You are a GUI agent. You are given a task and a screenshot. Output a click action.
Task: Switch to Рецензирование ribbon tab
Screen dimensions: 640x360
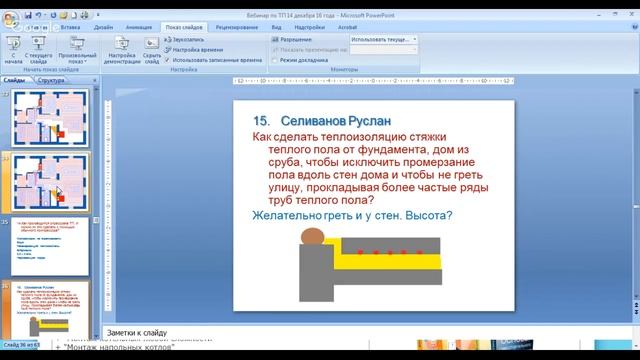pyautogui.click(x=237, y=27)
